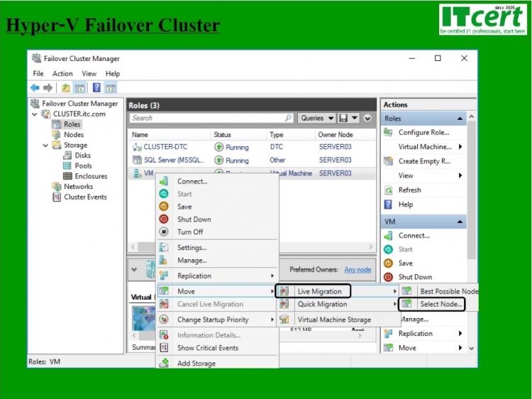Click the Best Possible Node icon
The image size is (532, 399).
click(406, 291)
